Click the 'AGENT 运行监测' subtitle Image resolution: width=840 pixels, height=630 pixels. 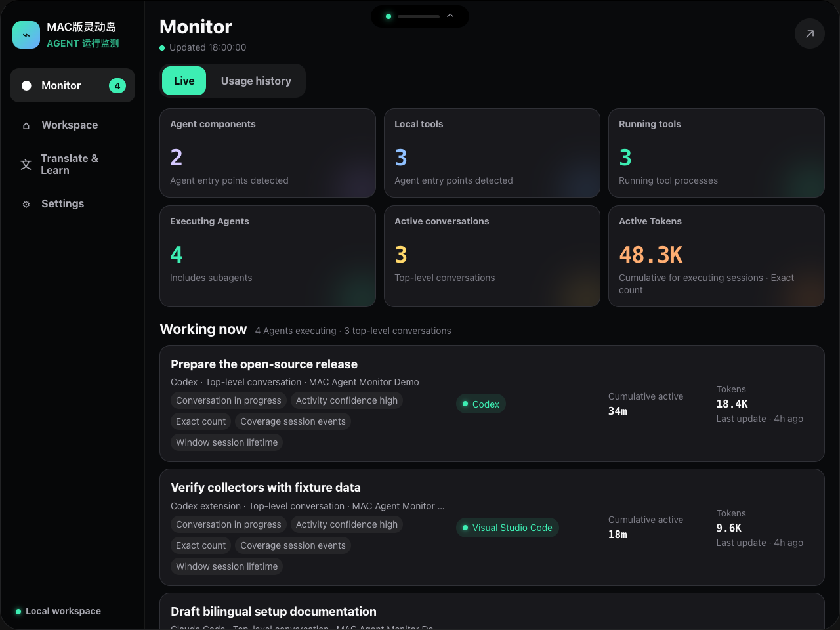83,43
